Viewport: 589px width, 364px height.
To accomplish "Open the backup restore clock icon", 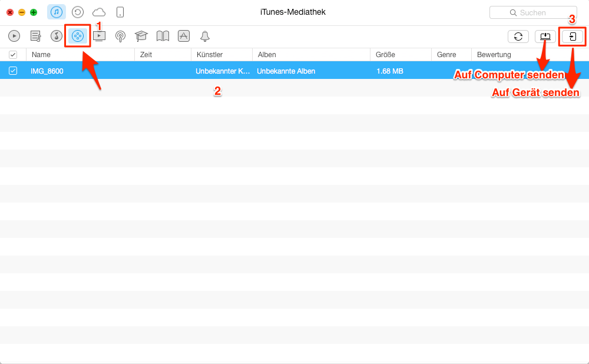I will coord(78,12).
